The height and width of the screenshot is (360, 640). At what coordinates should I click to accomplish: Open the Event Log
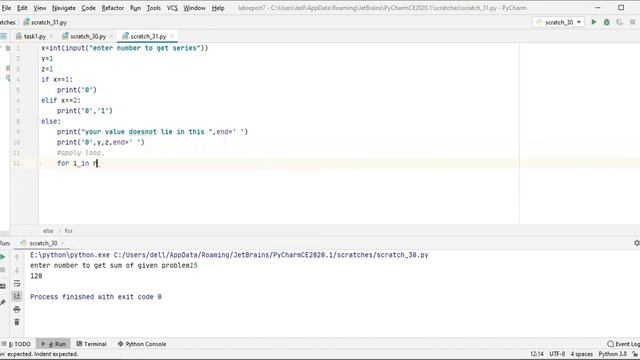pyautogui.click(x=623, y=344)
